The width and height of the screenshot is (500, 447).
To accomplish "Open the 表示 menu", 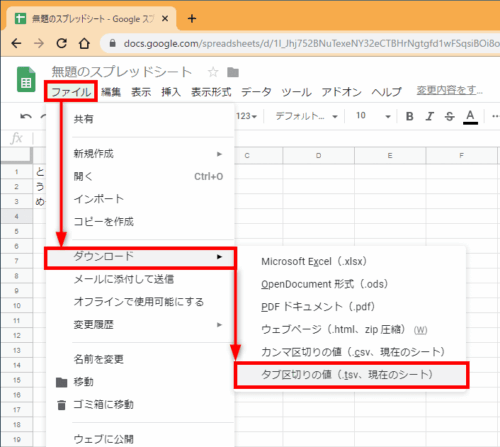I will coord(141,92).
